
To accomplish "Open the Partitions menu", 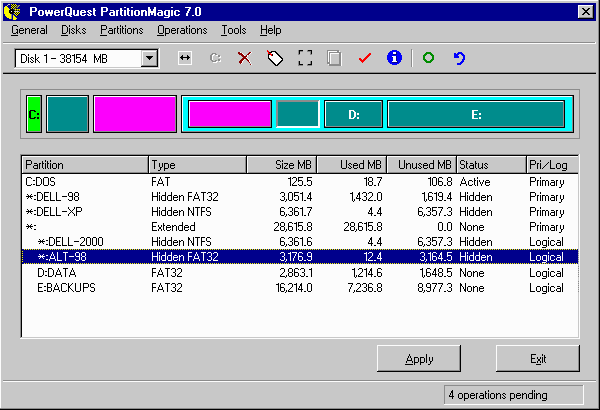I will pyautogui.click(x=121, y=30).
